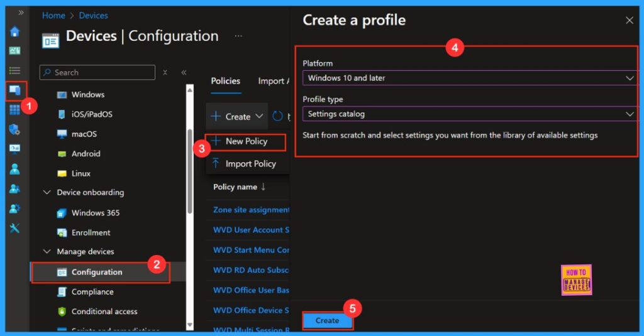Open Zone site assignment policy

[251, 210]
